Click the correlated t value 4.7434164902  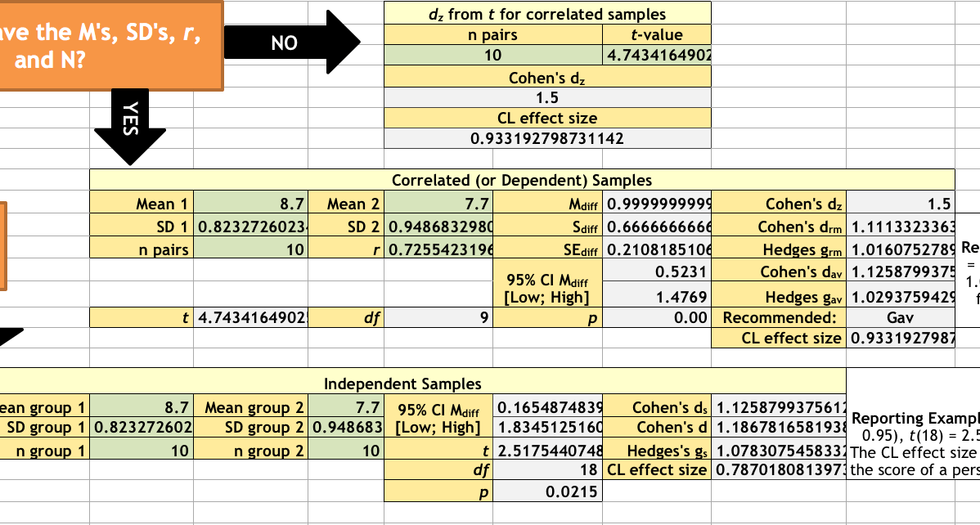pos(251,317)
